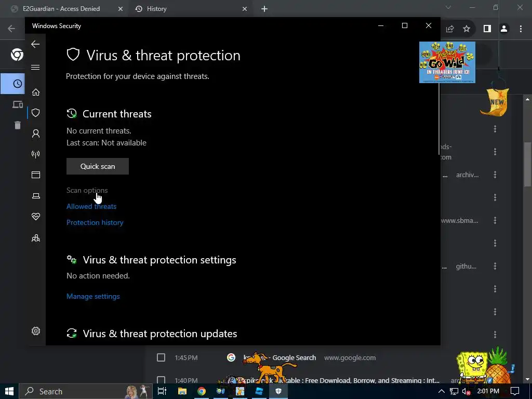This screenshot has height=399, width=532.
Task: Click Chrome history page scrollbar thumb
Action: (528, 165)
